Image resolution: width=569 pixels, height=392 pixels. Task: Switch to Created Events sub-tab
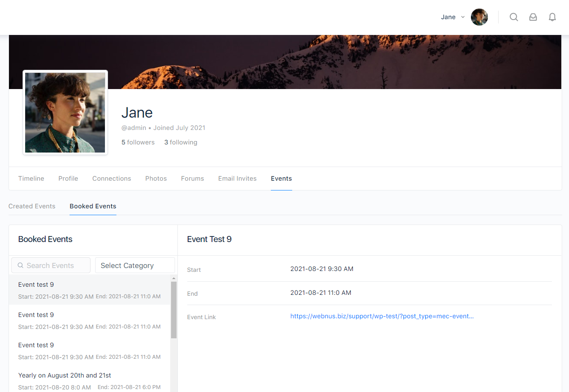coord(32,206)
